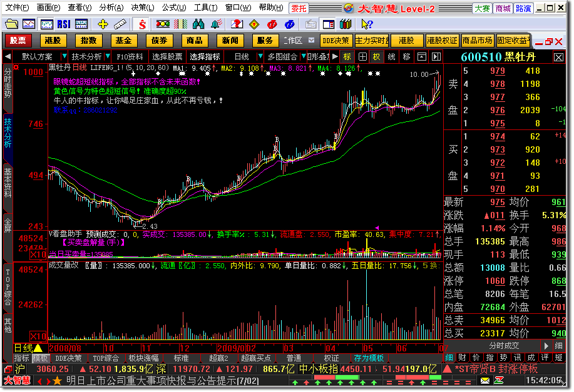Click the window layout panel icon

point(329,24)
